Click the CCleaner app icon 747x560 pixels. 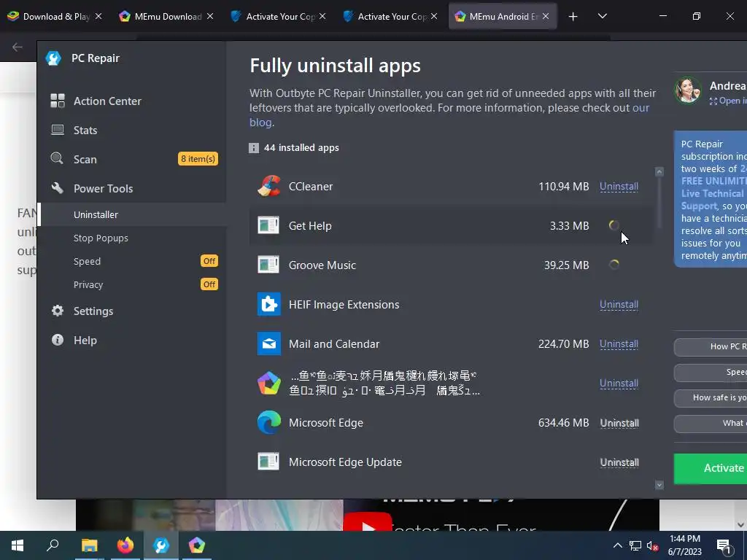pyautogui.click(x=268, y=186)
